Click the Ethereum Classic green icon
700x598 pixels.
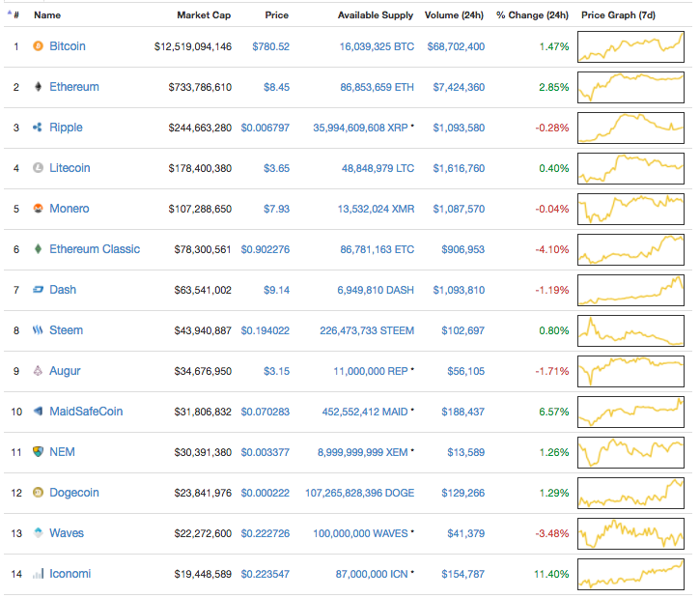click(38, 248)
